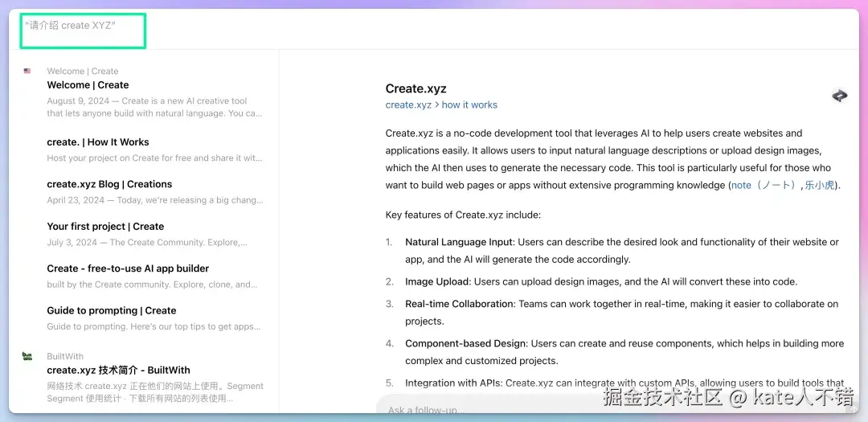Open the 'note（ノート）' citation link
Screen dimensions: 868x422
(x=764, y=185)
